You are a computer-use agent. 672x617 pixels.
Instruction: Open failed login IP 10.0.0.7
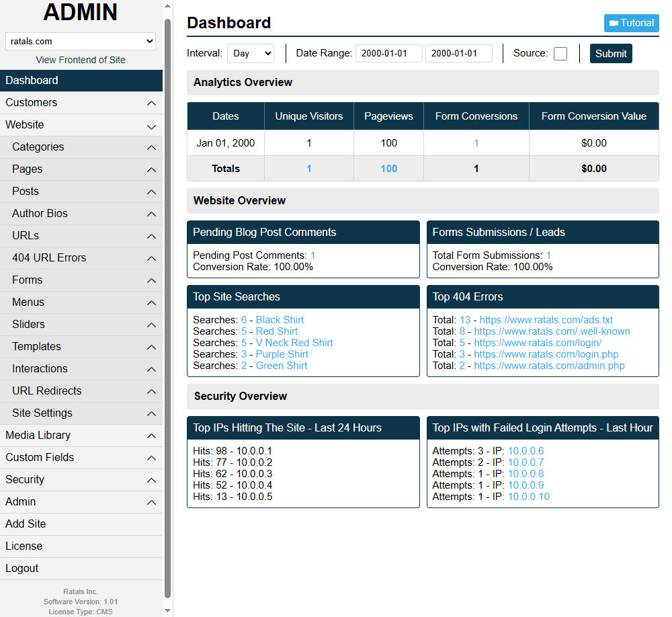pos(526,462)
